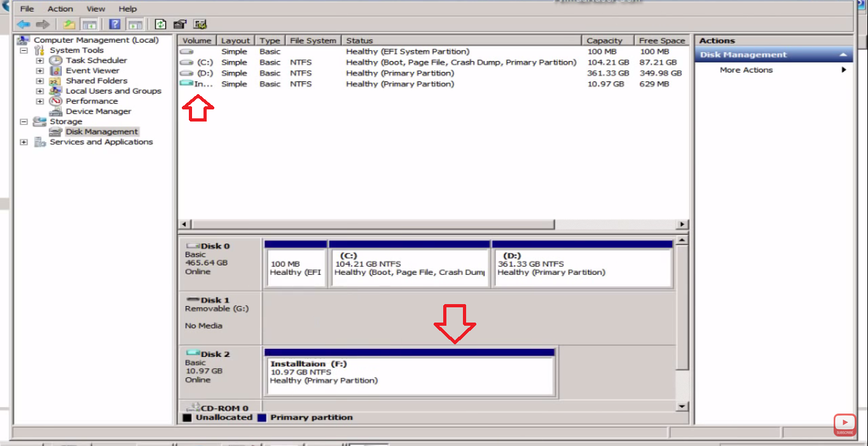Viewport: 868px width, 446px height.
Task: Click the Computer Management (Local) root icon
Action: (24, 40)
